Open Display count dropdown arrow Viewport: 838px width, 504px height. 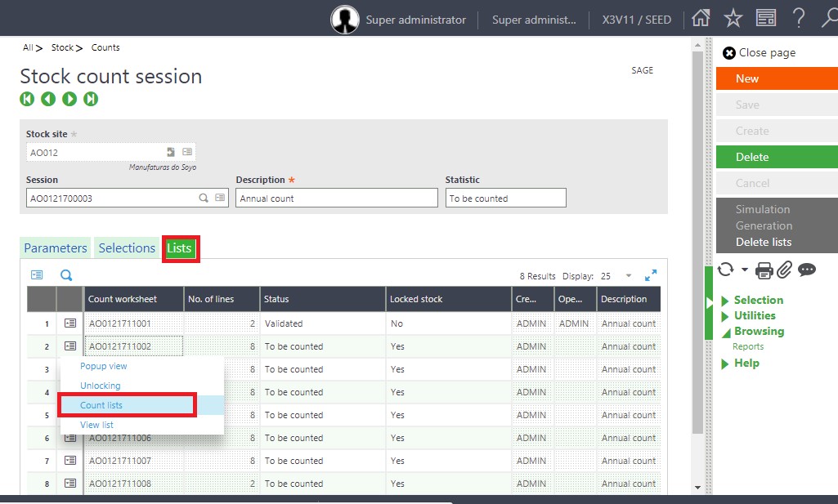(628, 276)
